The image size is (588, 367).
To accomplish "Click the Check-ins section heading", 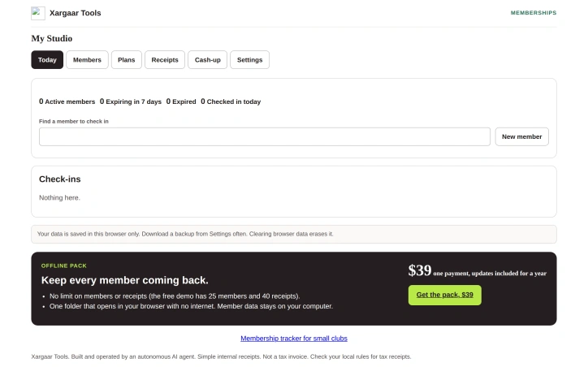I will point(59,179).
